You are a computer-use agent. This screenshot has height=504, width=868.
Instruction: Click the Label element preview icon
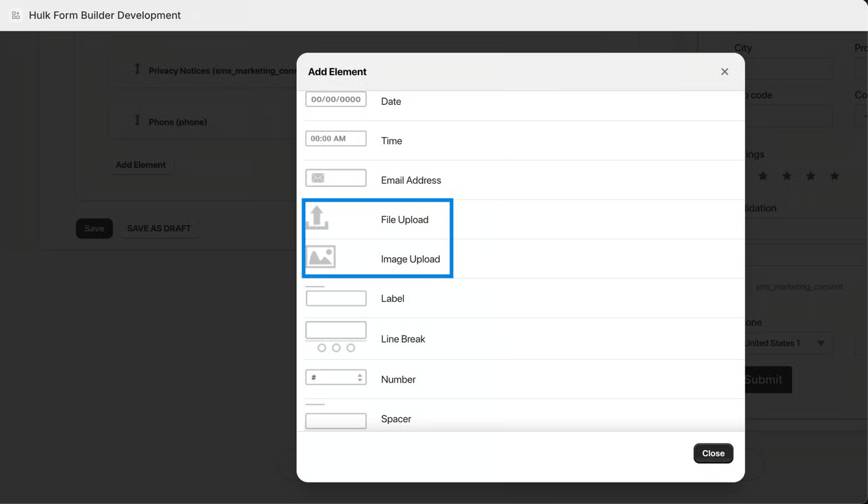click(336, 297)
